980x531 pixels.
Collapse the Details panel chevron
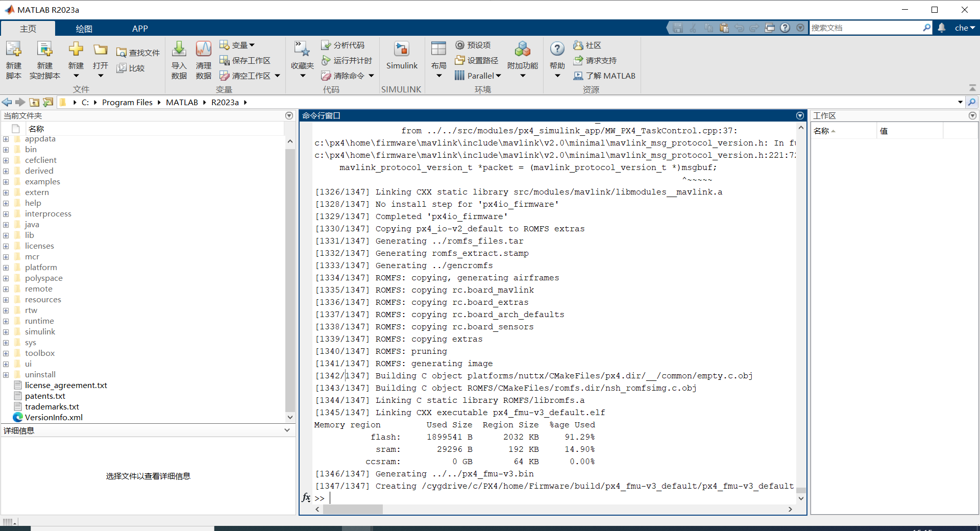287,430
